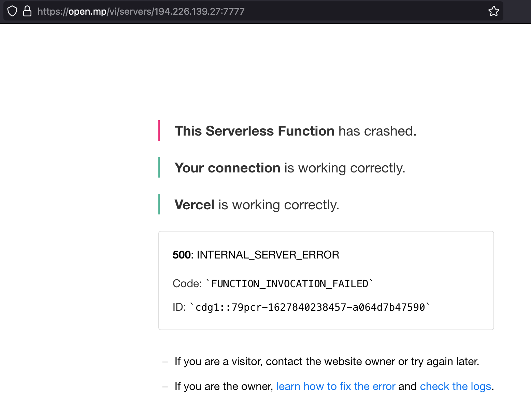Click the address bar URL text
This screenshot has width=531, height=420.
tap(141, 11)
